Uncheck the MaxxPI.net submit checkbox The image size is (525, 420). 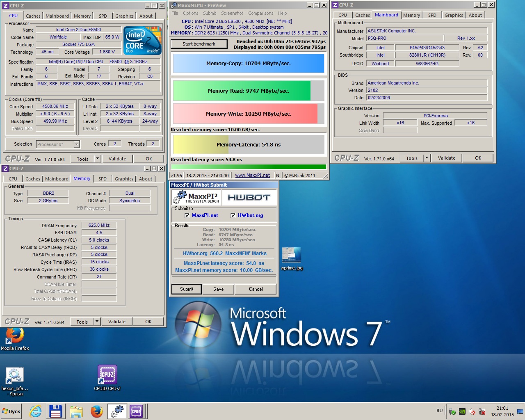pyautogui.click(x=187, y=215)
